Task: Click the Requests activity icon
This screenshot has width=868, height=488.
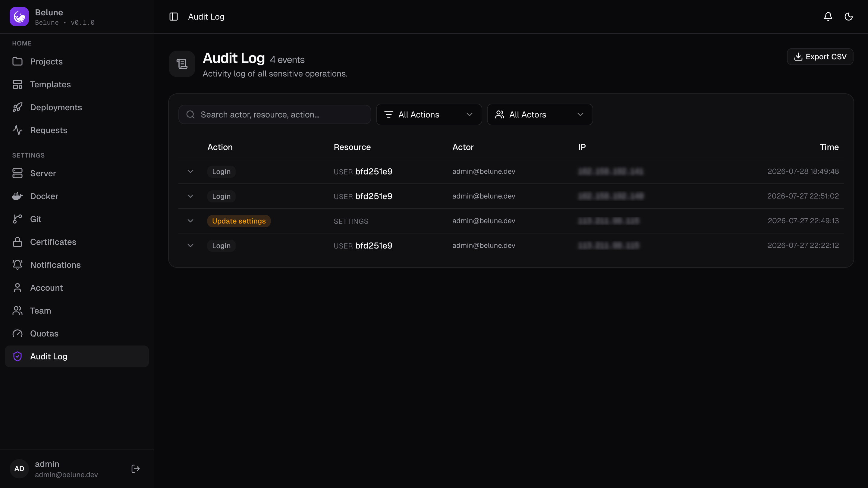Action: click(17, 130)
